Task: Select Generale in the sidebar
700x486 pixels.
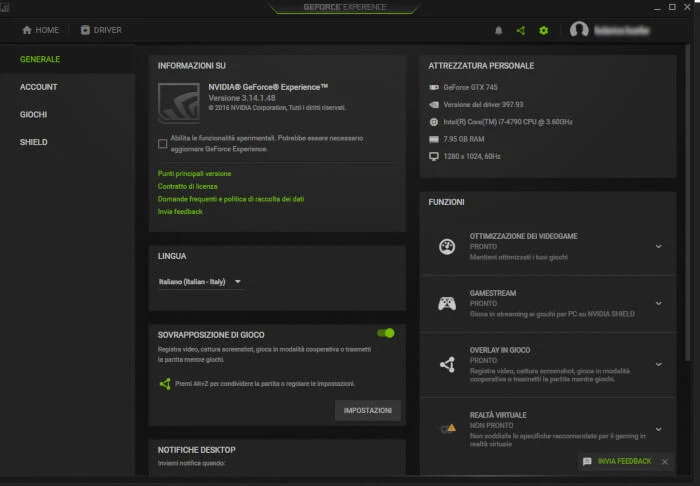Action: (x=40, y=59)
